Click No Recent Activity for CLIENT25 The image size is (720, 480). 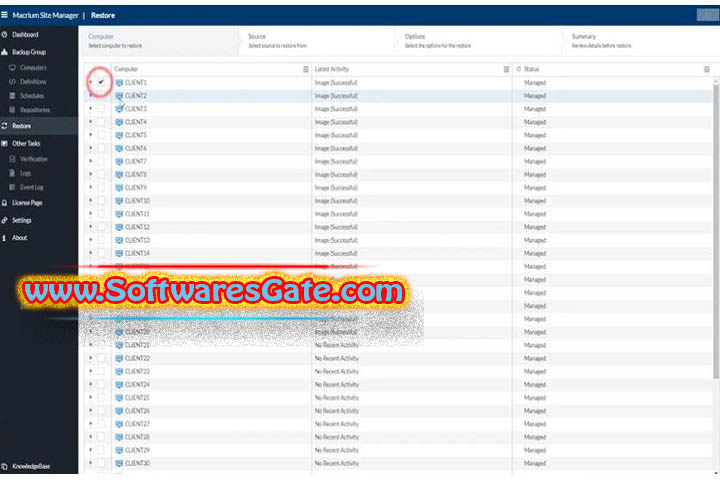[x=337, y=398]
